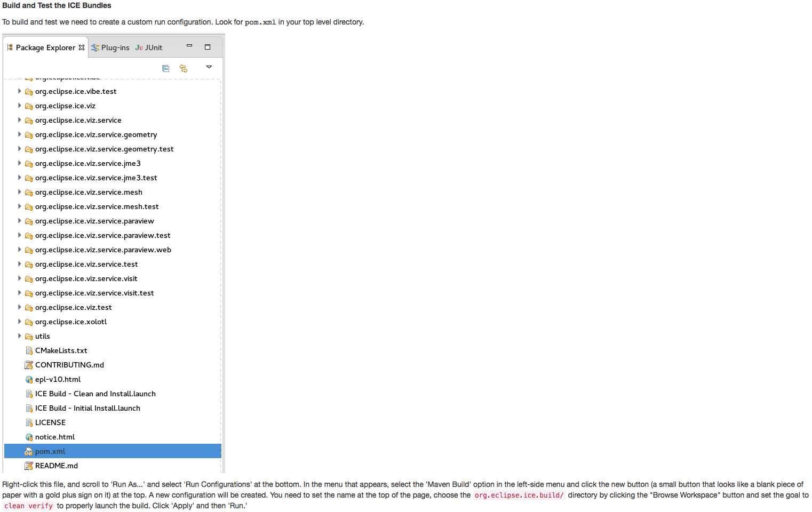Toggle the Link with Editor icon
Image resolution: width=812 pixels, height=512 pixels.
pyautogui.click(x=184, y=68)
